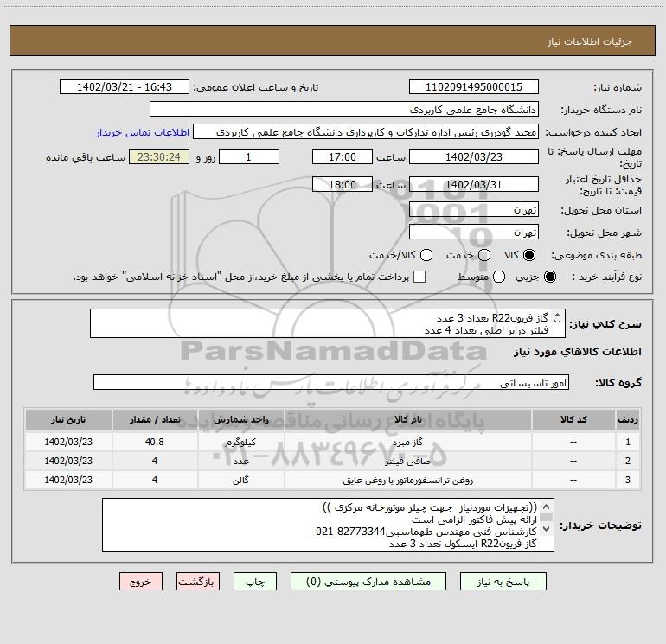This screenshot has width=666, height=644.
Task: Toggle the اسناد خزانه اسلامی payment checkbox
Action: pyautogui.click(x=419, y=277)
